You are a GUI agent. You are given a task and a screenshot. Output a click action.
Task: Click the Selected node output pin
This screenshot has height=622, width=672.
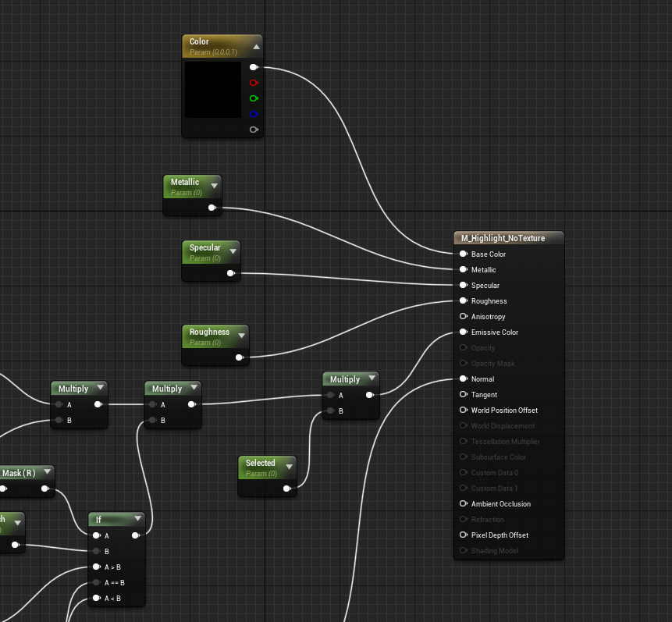pyautogui.click(x=288, y=489)
